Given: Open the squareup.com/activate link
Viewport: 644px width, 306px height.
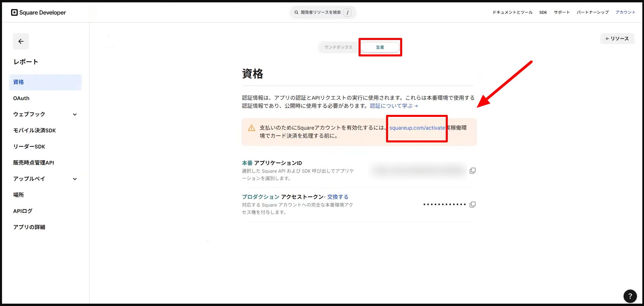Looking at the screenshot, I should coord(417,128).
